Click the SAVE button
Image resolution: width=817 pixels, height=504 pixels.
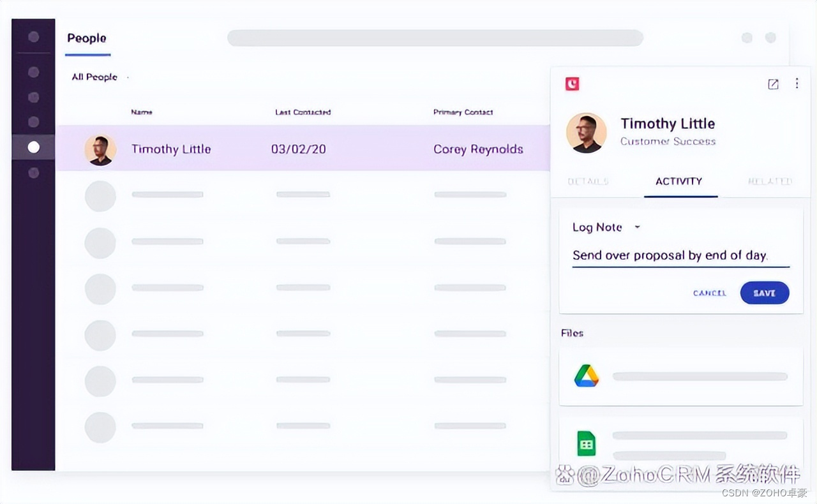tap(765, 293)
